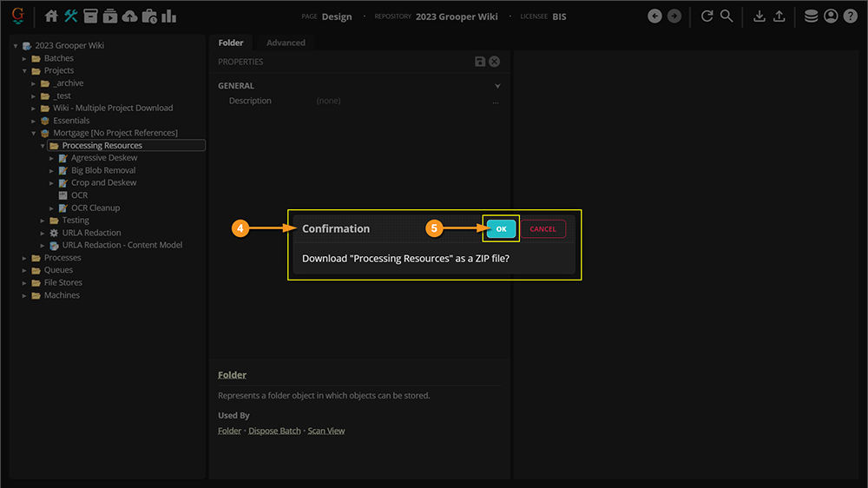Click OK in the Confirmation dialog

[501, 228]
